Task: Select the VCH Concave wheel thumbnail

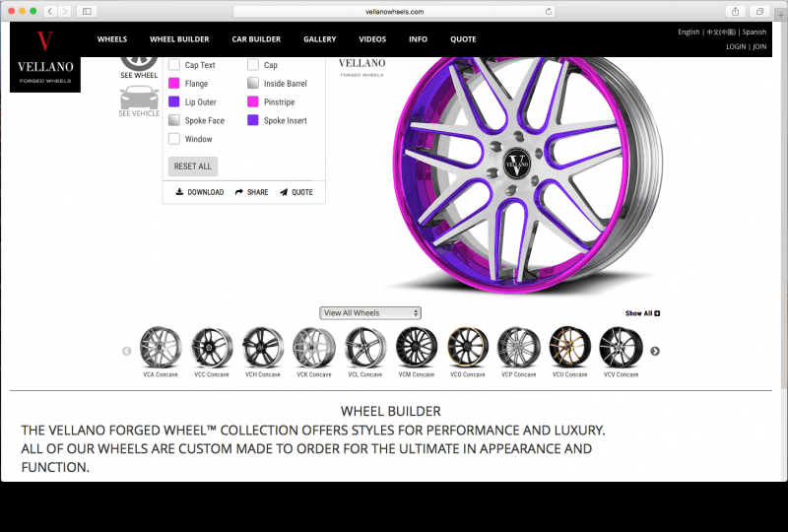Action: [x=263, y=347]
